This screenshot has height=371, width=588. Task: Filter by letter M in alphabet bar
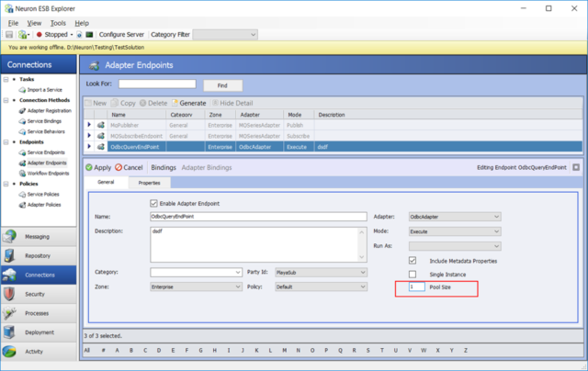[284, 351]
